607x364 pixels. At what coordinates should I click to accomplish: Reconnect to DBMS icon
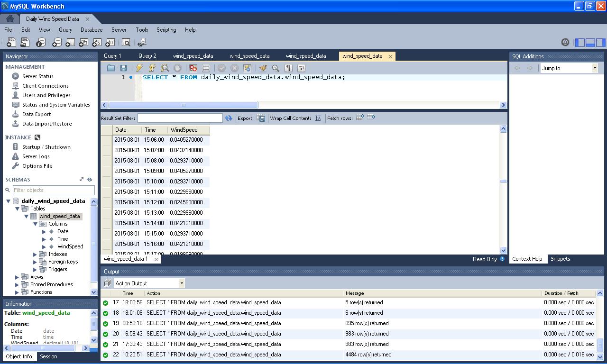coord(142,42)
